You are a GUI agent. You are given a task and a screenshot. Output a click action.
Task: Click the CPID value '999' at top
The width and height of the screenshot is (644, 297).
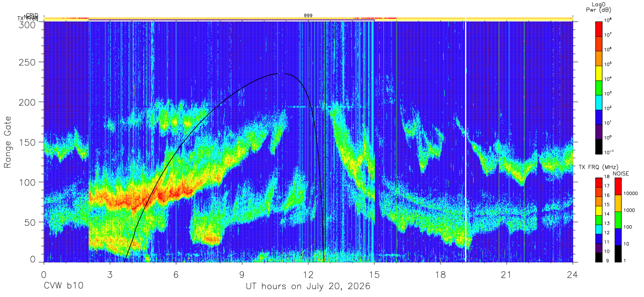tap(308, 16)
